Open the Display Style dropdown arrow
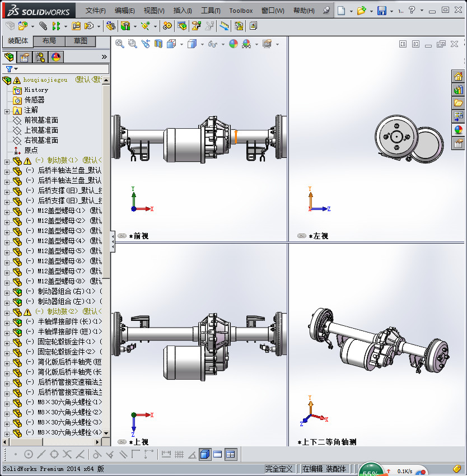 coord(202,45)
